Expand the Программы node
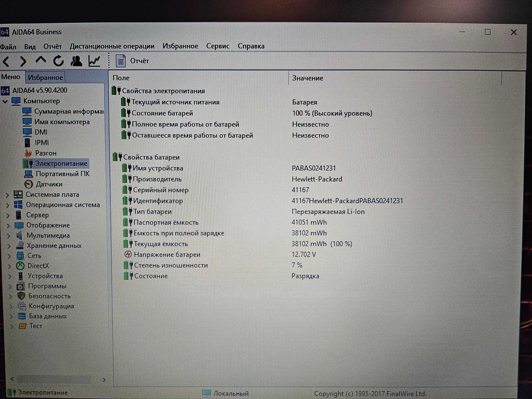Screen dimensions: 532x399 point(10,286)
